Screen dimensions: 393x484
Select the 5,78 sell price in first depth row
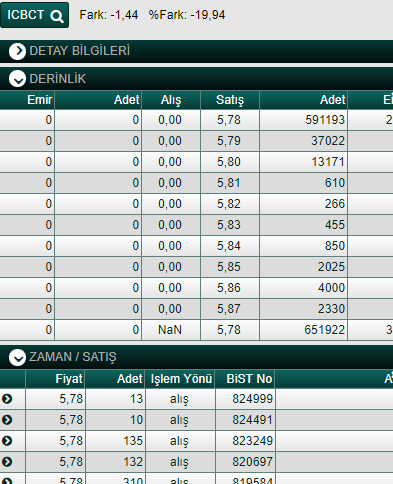coord(230,120)
